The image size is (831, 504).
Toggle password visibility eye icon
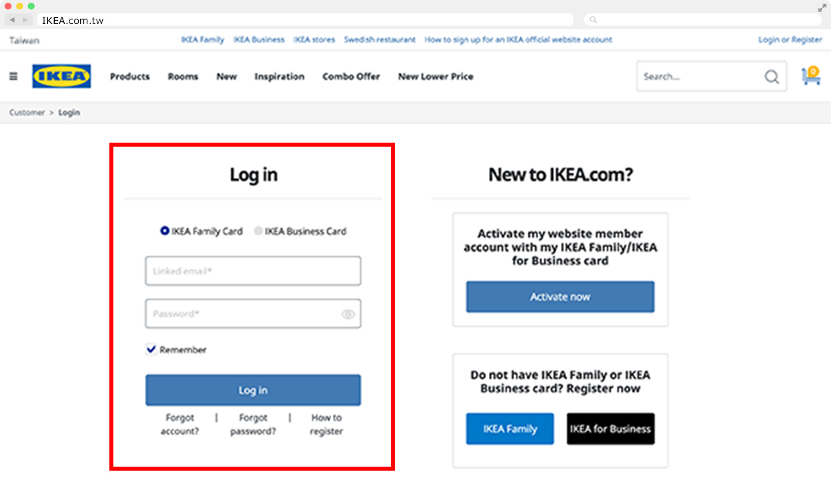pyautogui.click(x=348, y=314)
